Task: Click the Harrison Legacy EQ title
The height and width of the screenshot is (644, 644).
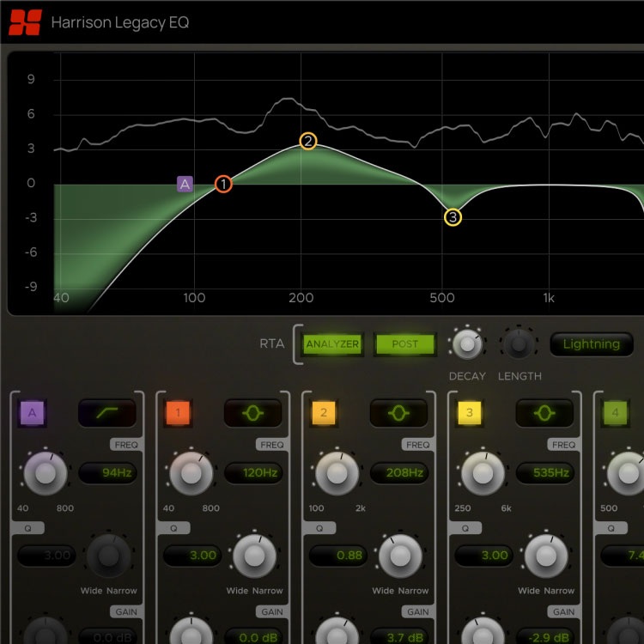Action: click(x=120, y=22)
